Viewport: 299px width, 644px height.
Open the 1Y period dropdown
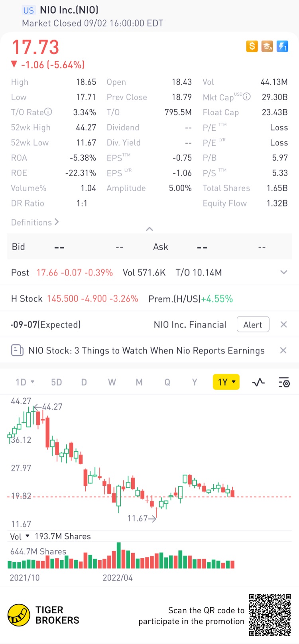click(226, 382)
